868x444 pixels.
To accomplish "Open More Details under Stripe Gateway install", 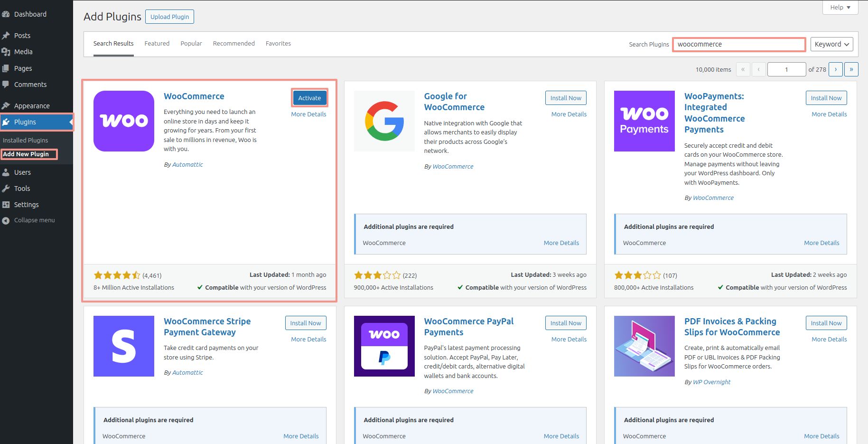I will [308, 340].
